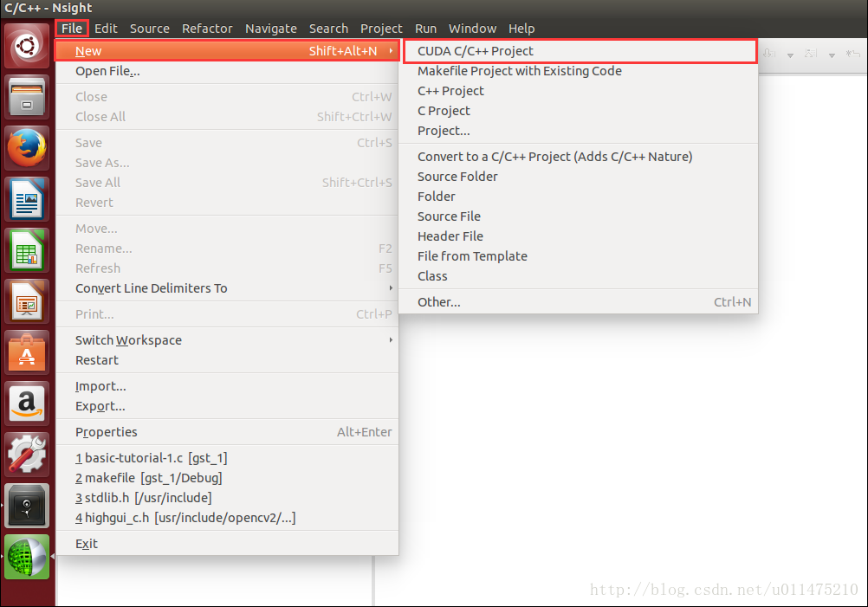Image resolution: width=868 pixels, height=607 pixels.
Task: Launch LibreOffice Calc from dock
Action: (27, 250)
